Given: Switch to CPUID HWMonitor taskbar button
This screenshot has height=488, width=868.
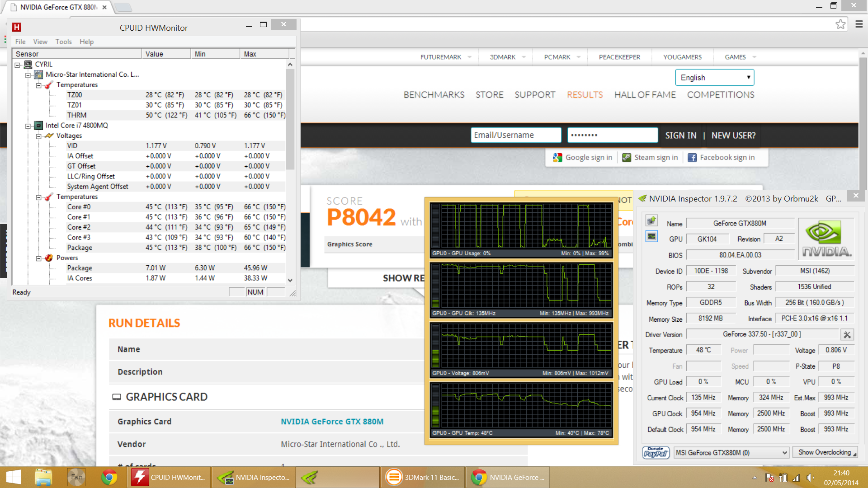Looking at the screenshot, I should tap(169, 477).
